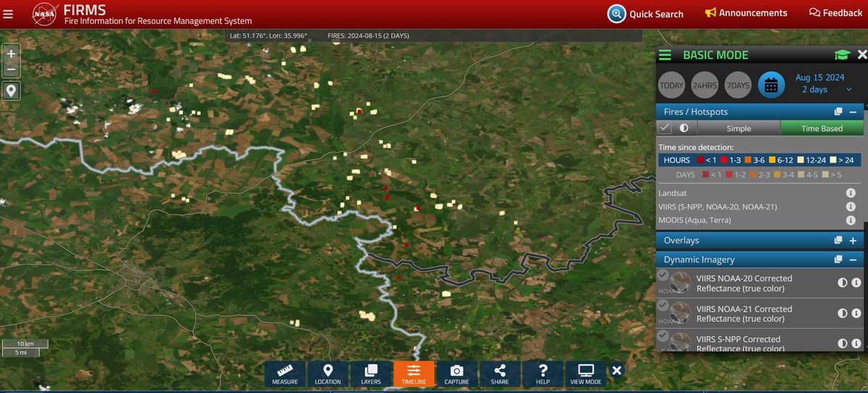Click the Landsat label
Screen dimensions: 868x393
point(673,193)
